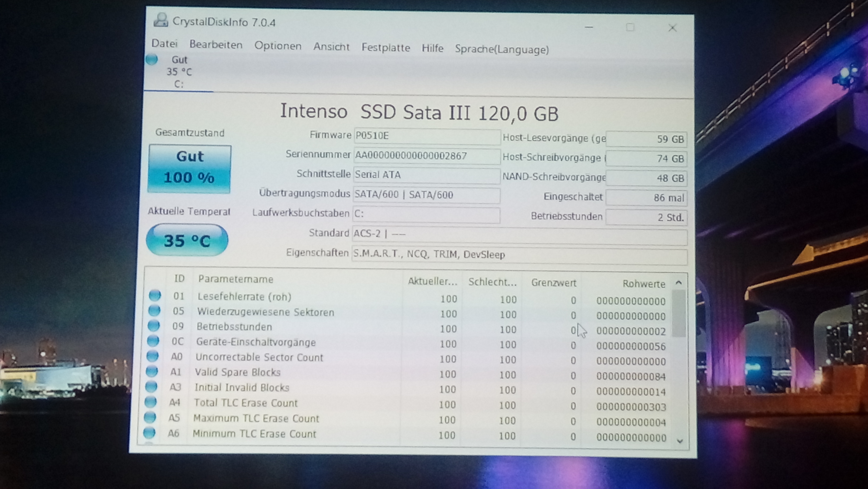Select the Wiederzugewiesene Sektoren row text

pos(265,312)
